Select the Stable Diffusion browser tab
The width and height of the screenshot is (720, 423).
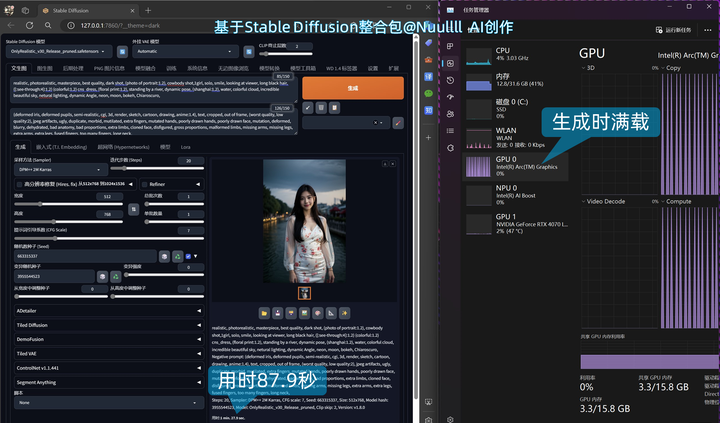[x=87, y=10]
